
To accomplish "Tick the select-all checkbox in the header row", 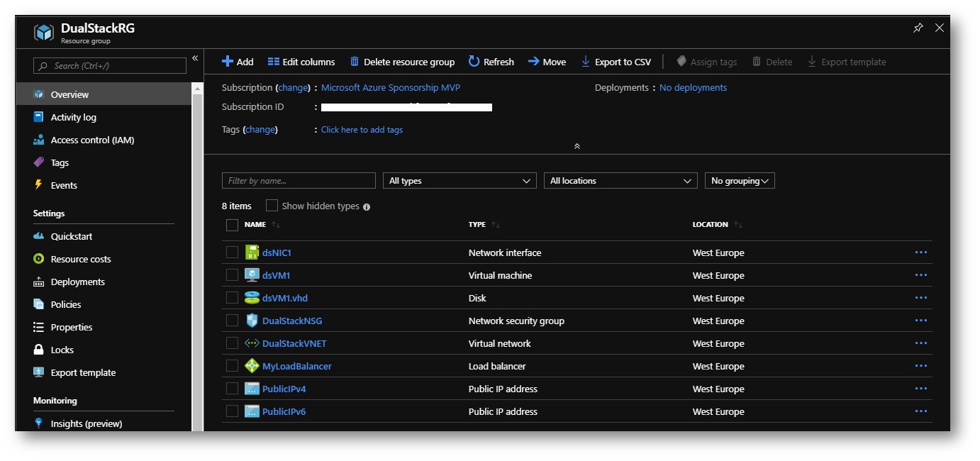I will tap(232, 225).
